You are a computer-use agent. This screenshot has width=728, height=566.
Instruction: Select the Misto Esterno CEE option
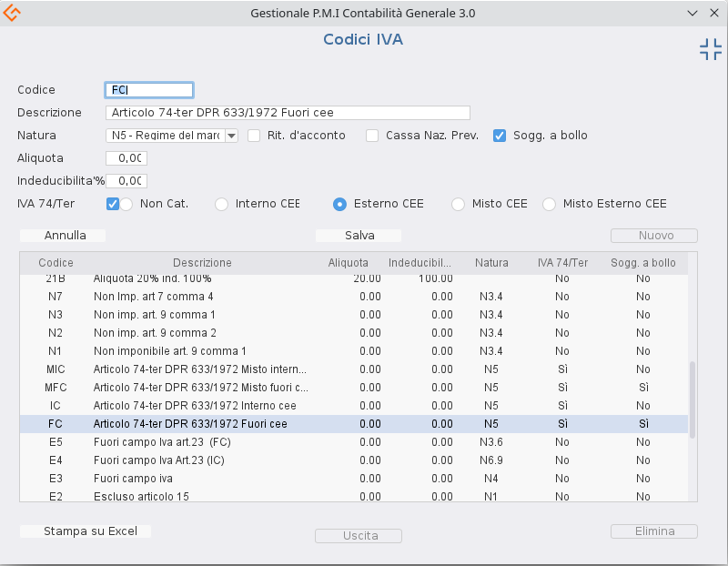pyautogui.click(x=549, y=205)
